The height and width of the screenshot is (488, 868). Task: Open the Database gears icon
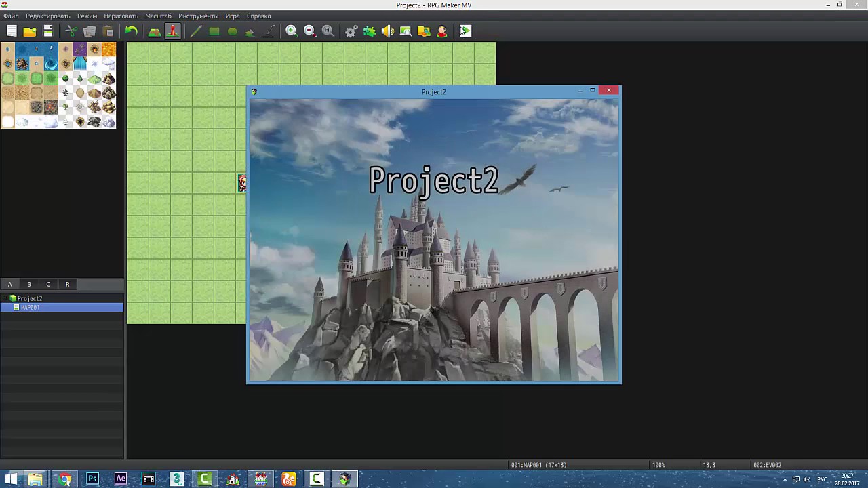click(x=351, y=31)
